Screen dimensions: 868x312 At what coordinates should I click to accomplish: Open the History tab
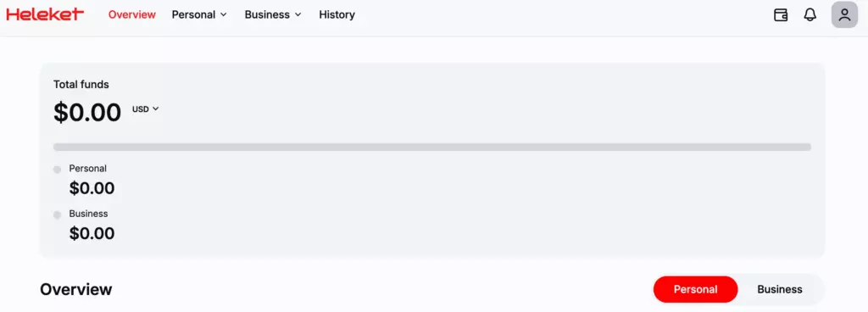click(x=337, y=15)
